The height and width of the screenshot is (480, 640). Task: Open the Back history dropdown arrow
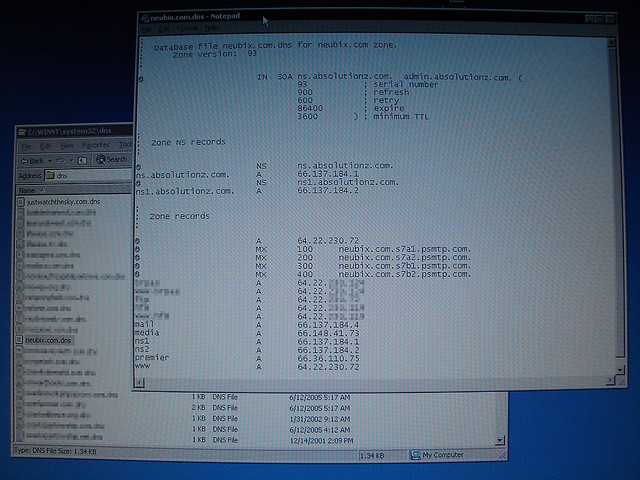(50, 161)
